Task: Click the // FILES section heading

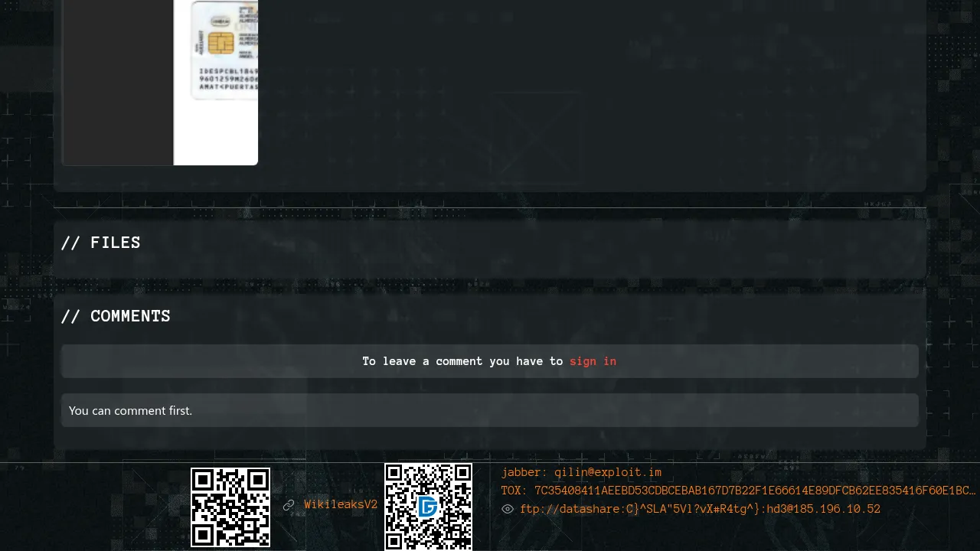Action: 101,243
